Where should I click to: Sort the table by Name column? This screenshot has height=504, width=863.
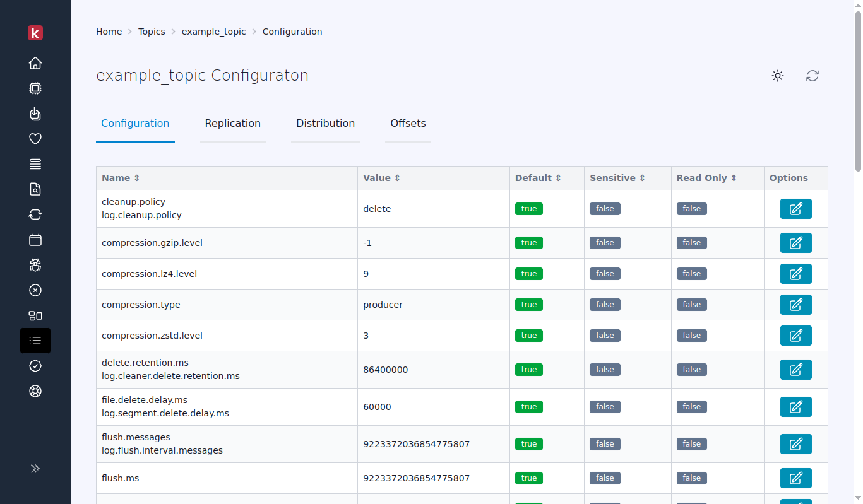tap(121, 178)
